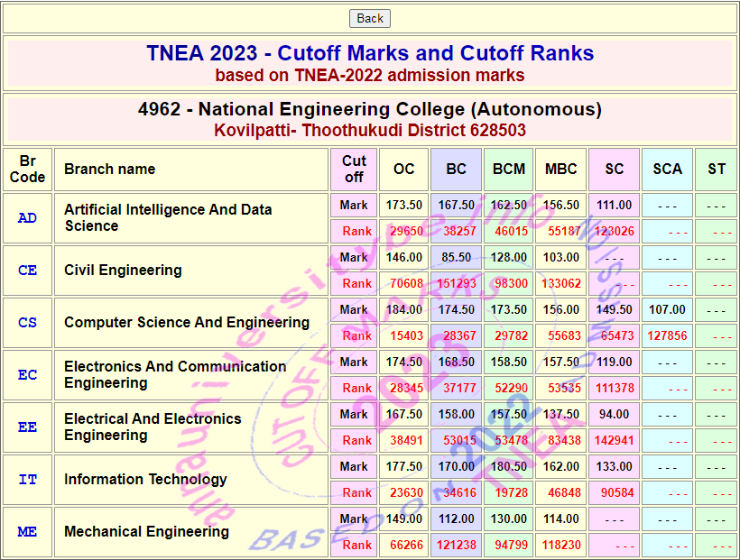Click BC rank 151293 for Civil
This screenshot has height=560, width=740.
457,283
